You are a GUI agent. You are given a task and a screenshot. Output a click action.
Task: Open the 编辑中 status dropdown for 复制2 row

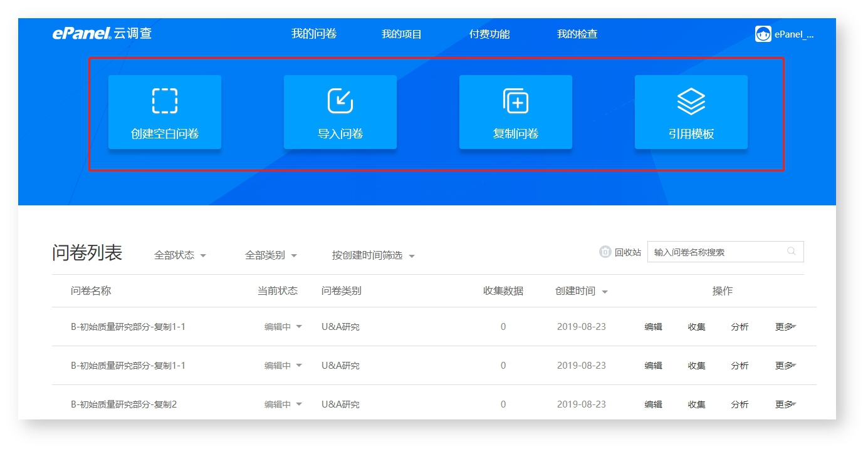[x=283, y=404]
